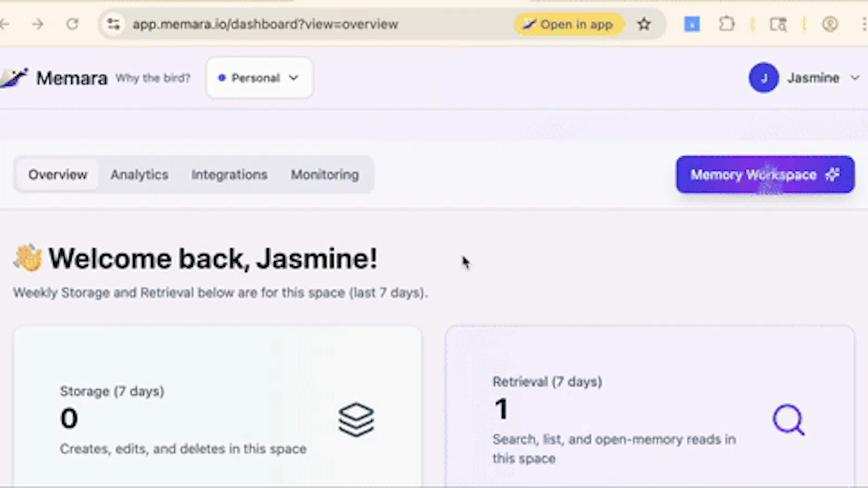Click the Storage stacked layers icon
The image size is (868, 488).
click(356, 420)
